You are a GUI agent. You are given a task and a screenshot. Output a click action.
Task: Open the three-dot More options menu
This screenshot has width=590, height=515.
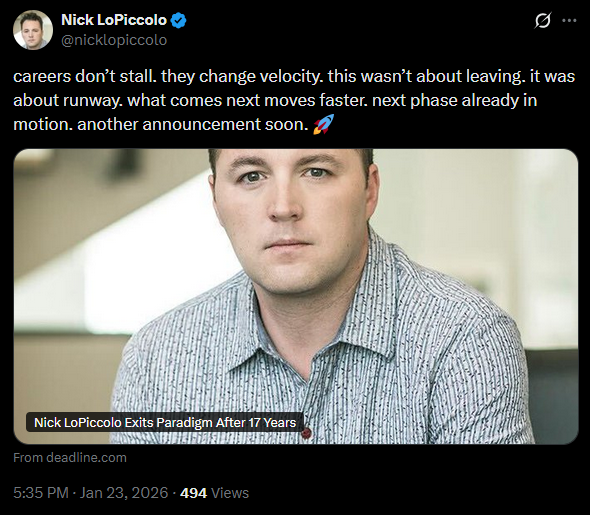click(569, 20)
